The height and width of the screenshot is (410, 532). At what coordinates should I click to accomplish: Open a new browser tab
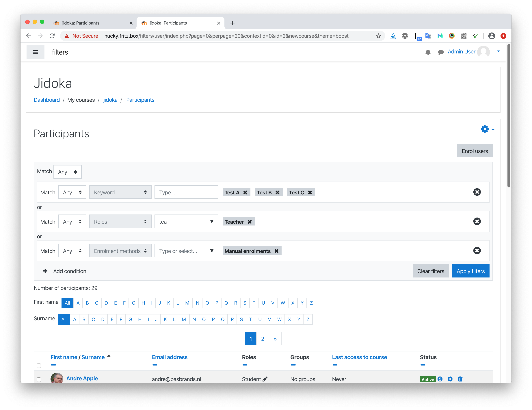(232, 23)
